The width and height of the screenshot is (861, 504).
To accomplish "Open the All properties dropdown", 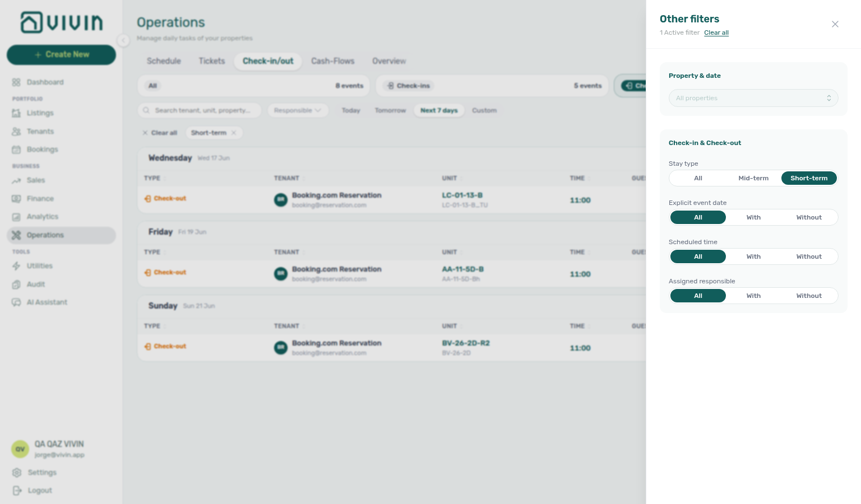I will point(753,98).
